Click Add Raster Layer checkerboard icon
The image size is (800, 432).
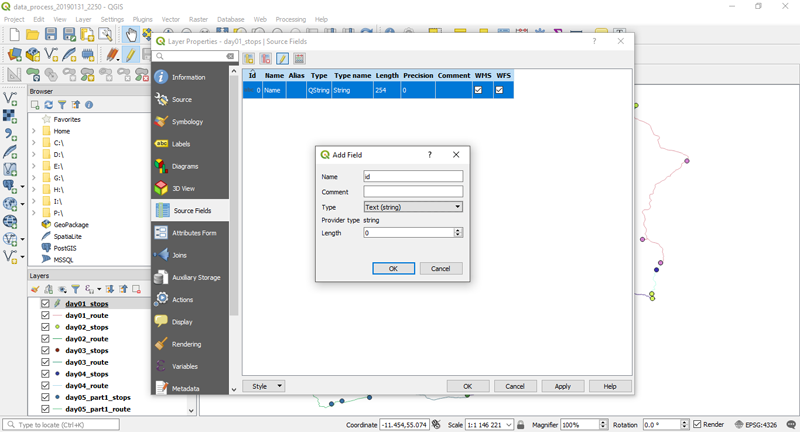(10, 116)
